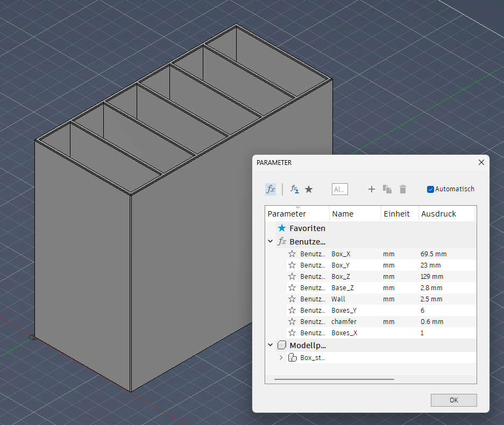This screenshot has height=425, width=504.
Task: Select the user parameters fx filter icon
Action: pyautogui.click(x=270, y=189)
